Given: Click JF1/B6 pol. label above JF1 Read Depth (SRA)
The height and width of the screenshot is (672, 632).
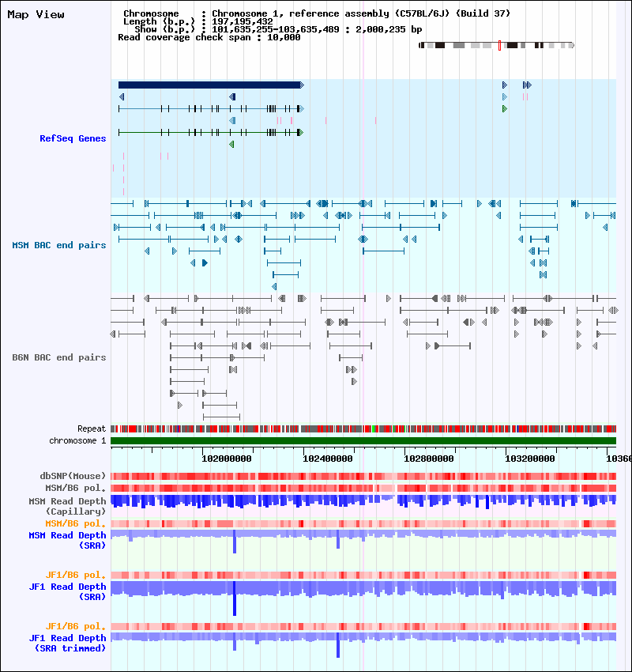Looking at the screenshot, I should click(x=75, y=575).
